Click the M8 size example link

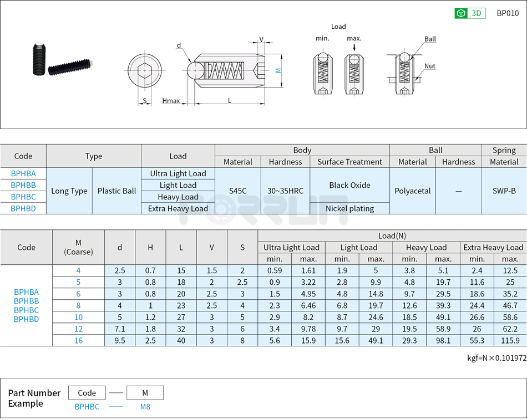click(x=145, y=406)
